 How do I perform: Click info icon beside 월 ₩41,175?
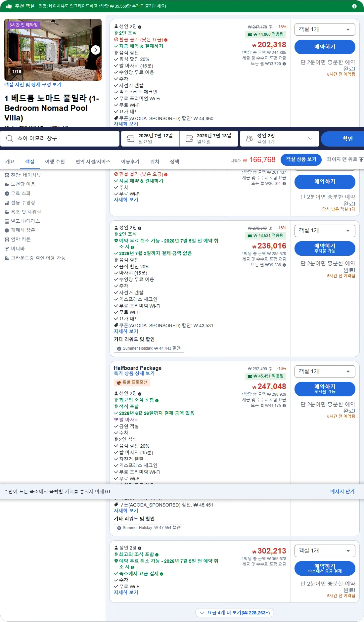284,406
